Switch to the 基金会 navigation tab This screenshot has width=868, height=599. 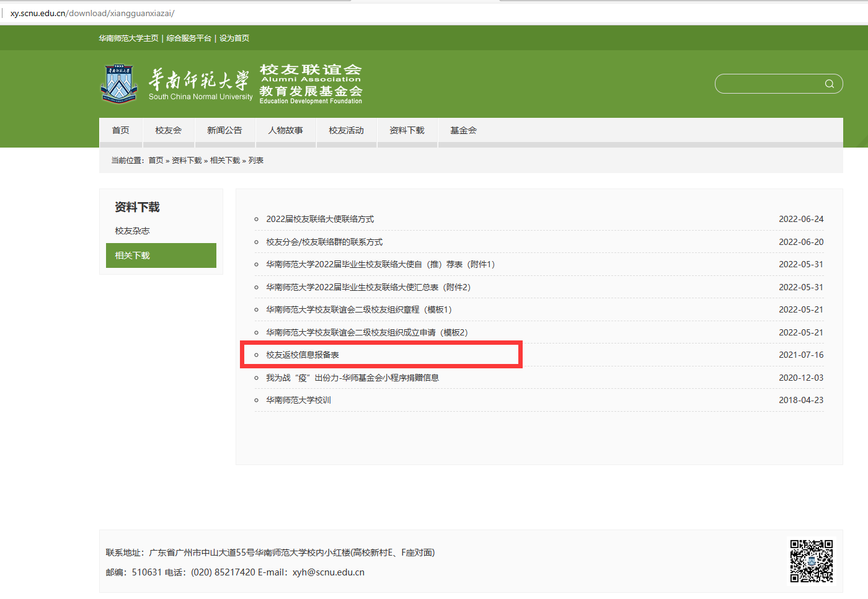[463, 131]
